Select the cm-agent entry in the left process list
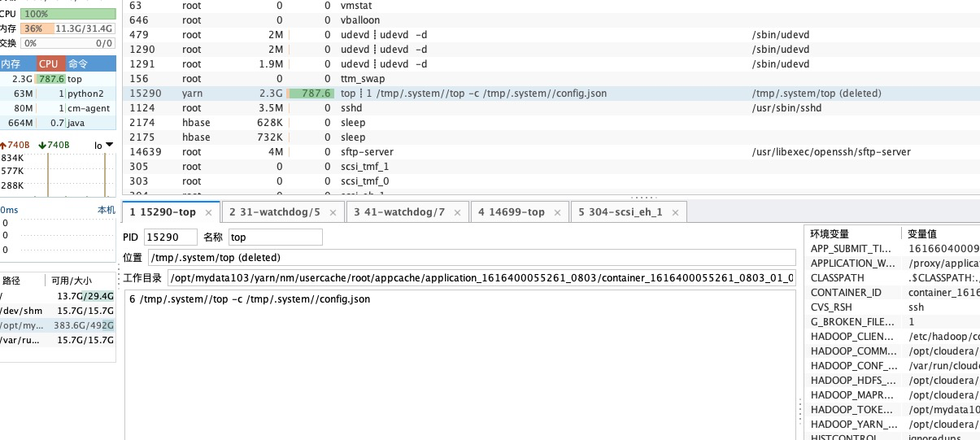The height and width of the screenshot is (440, 980). (58, 108)
